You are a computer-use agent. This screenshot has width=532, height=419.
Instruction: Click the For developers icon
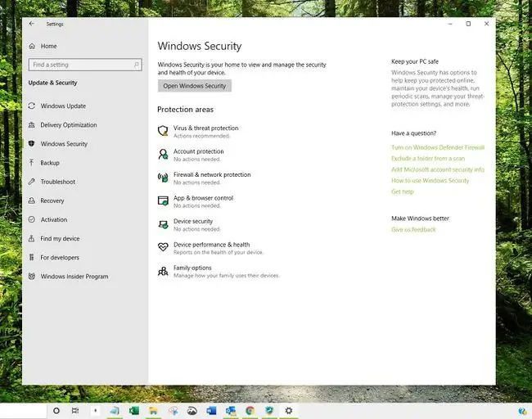pyautogui.click(x=32, y=258)
